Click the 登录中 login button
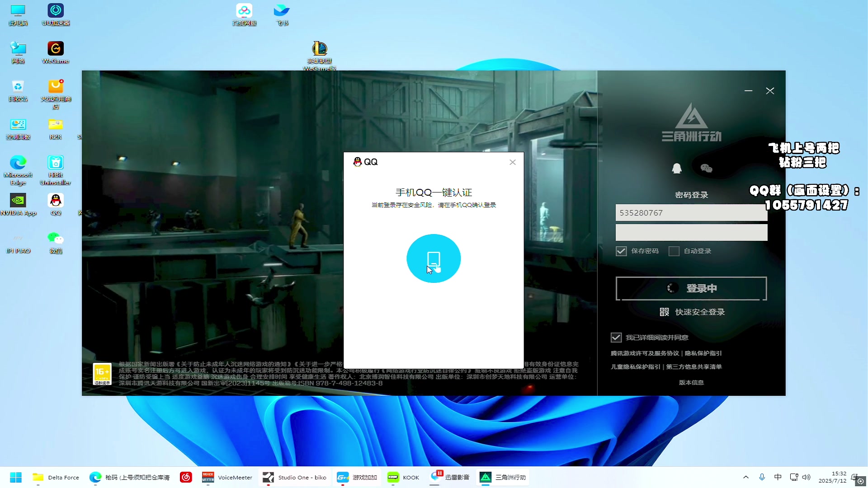This screenshot has height=488, width=868. 691,288
